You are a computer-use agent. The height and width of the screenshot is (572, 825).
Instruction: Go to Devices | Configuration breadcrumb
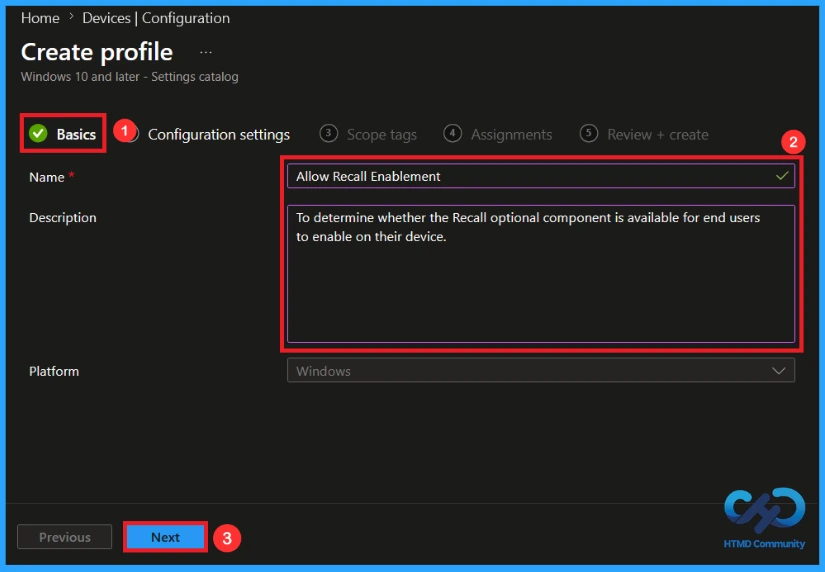[156, 18]
